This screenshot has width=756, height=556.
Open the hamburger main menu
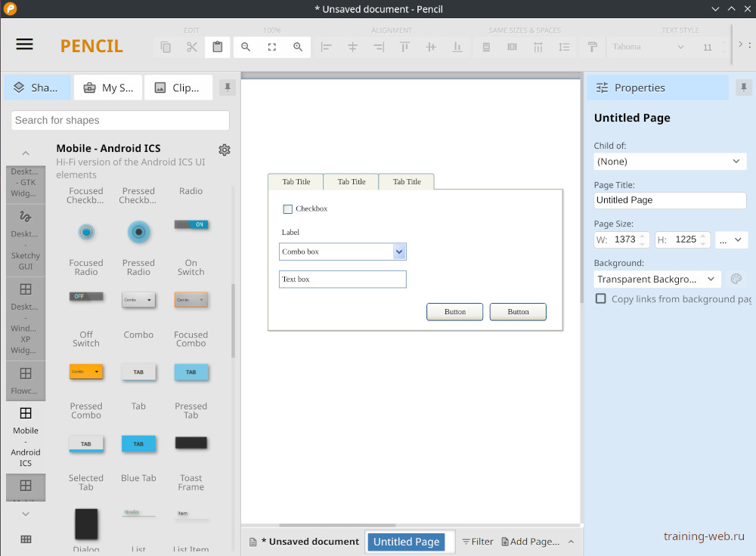(x=25, y=45)
